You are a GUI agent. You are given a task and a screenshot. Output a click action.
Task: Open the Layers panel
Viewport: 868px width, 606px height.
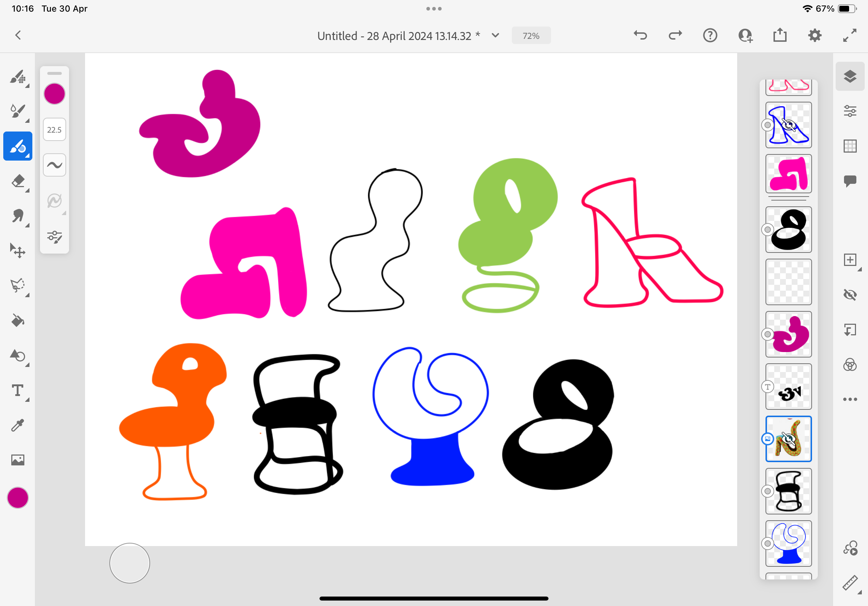click(x=850, y=76)
